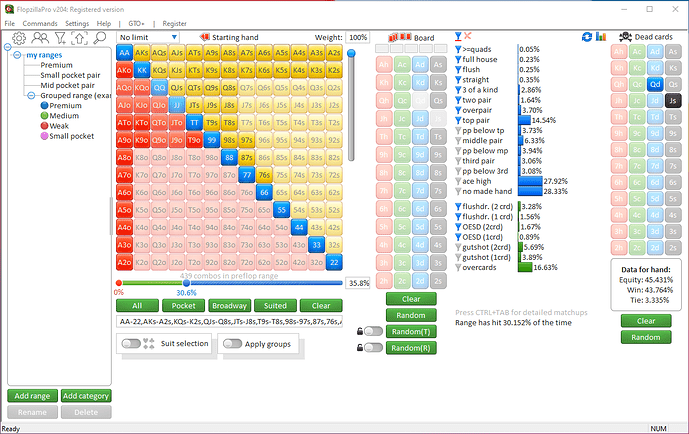Clear filters with the red X icon
The height and width of the screenshot is (434, 689).
point(468,36)
